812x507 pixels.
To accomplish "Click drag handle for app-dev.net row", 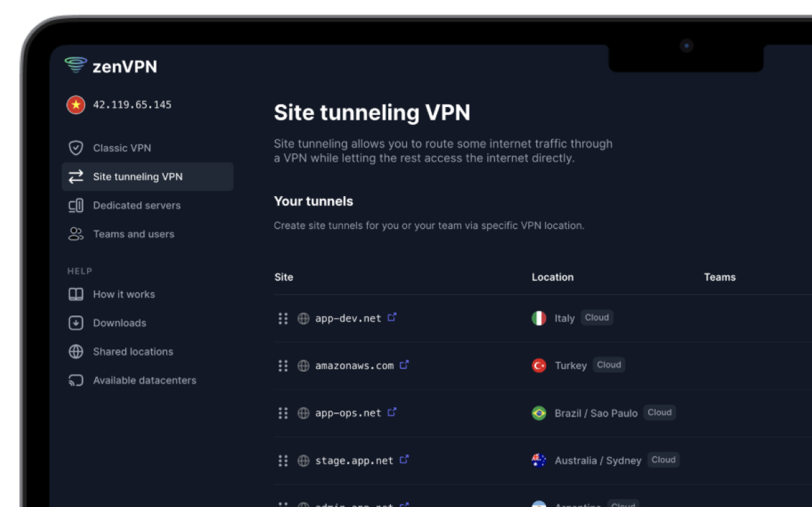I will (283, 318).
